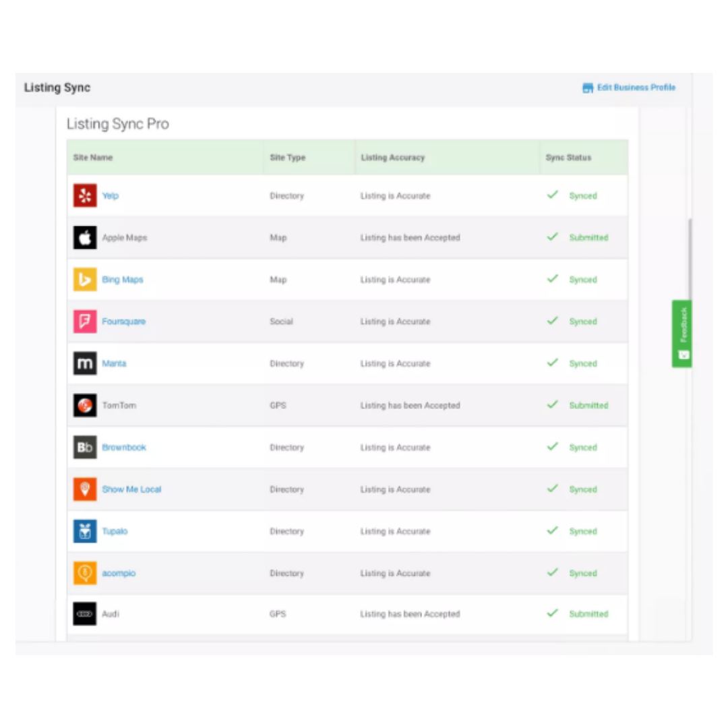The width and height of the screenshot is (728, 728).
Task: Open the Bing Maps listing link
Action: 123,280
